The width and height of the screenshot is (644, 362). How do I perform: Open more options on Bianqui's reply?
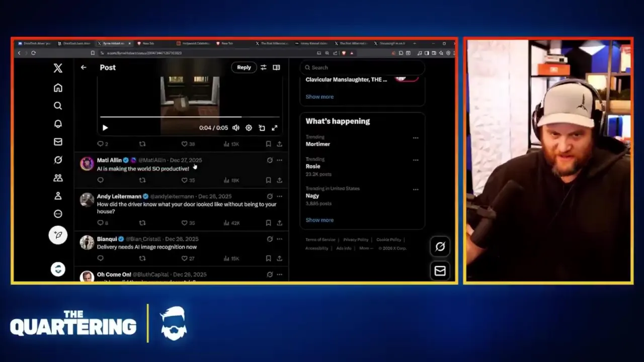[x=279, y=239]
